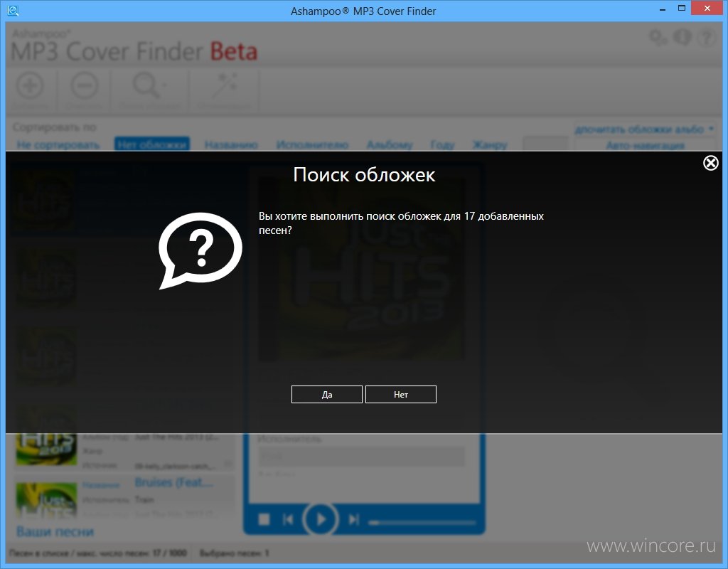Click the Выбрано песен: 1 status text
Viewport: 728px width, 569px height.
[235, 553]
